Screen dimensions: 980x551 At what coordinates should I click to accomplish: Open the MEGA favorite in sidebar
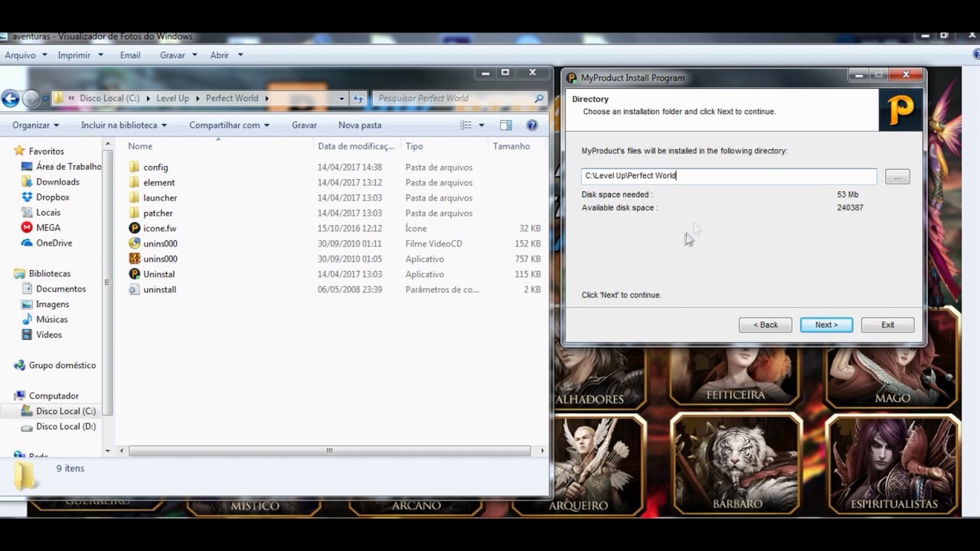point(47,227)
